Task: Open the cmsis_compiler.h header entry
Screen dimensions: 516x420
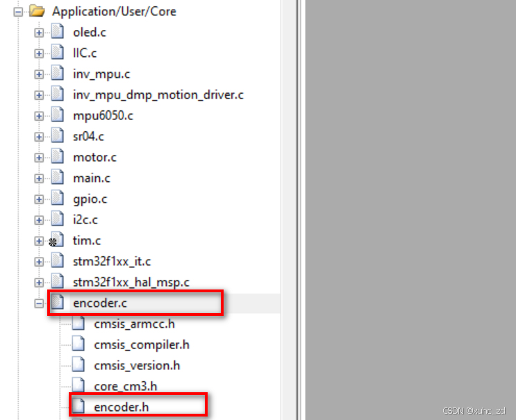Action: tap(142, 345)
